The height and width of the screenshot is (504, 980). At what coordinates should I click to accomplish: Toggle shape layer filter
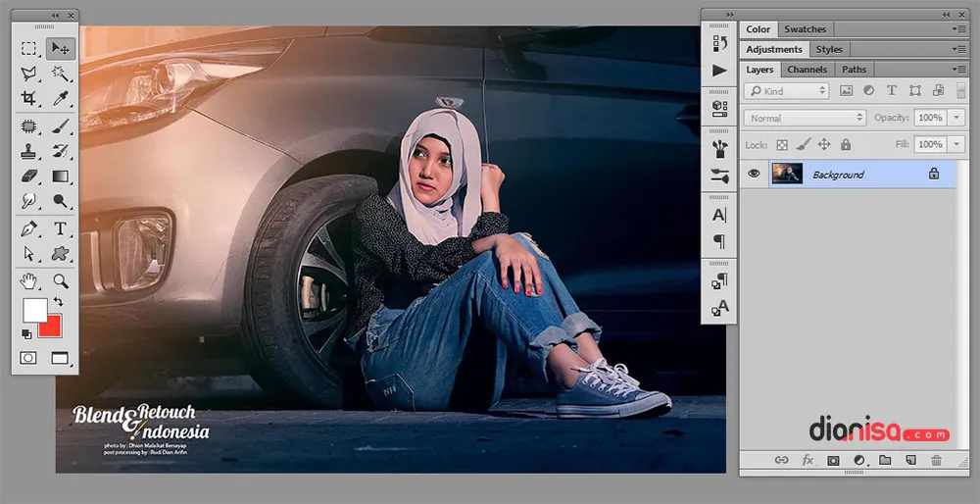click(x=915, y=90)
